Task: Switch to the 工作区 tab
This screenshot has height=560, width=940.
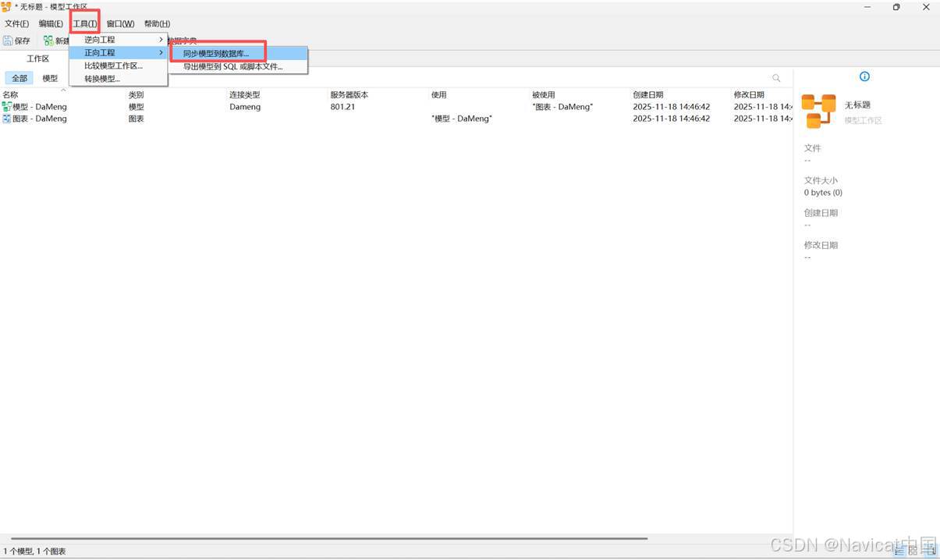Action: 37,58
